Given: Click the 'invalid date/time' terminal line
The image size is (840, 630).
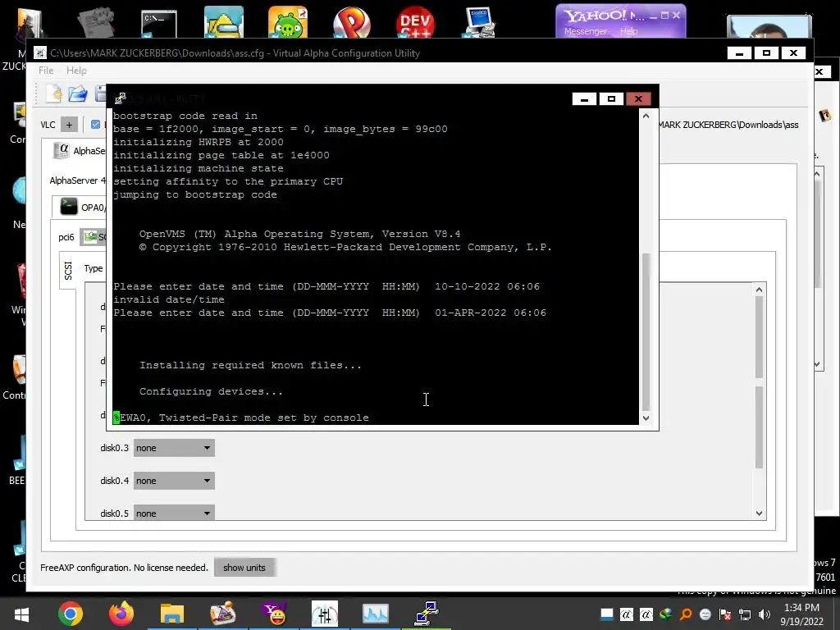Looking at the screenshot, I should pyautogui.click(x=169, y=299).
